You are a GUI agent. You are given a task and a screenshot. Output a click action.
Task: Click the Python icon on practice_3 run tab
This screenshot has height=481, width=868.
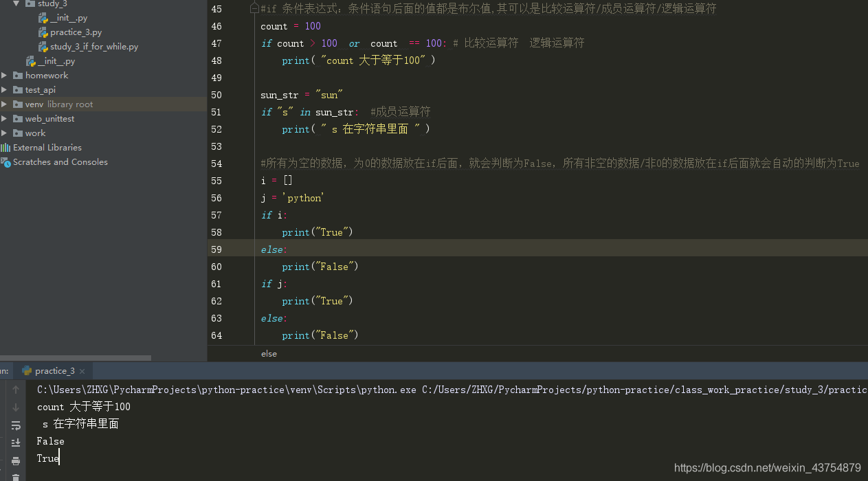pos(27,371)
